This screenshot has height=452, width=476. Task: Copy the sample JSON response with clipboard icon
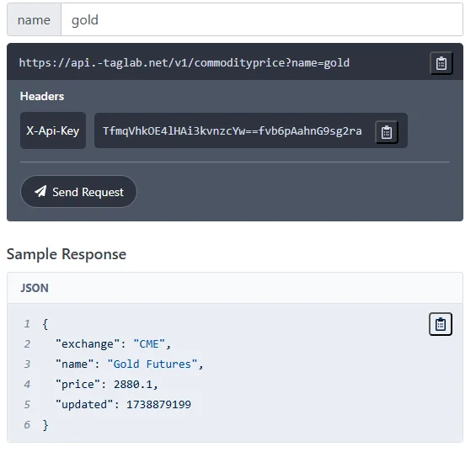[x=440, y=324]
